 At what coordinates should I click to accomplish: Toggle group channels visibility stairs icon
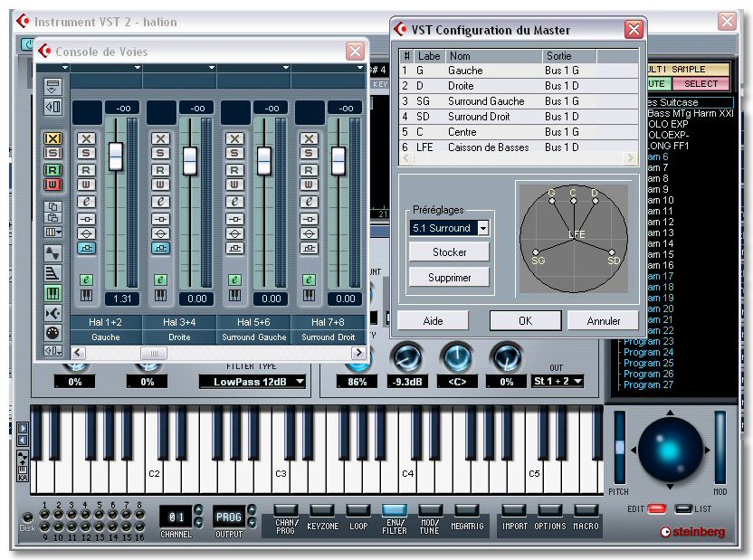click(x=52, y=272)
